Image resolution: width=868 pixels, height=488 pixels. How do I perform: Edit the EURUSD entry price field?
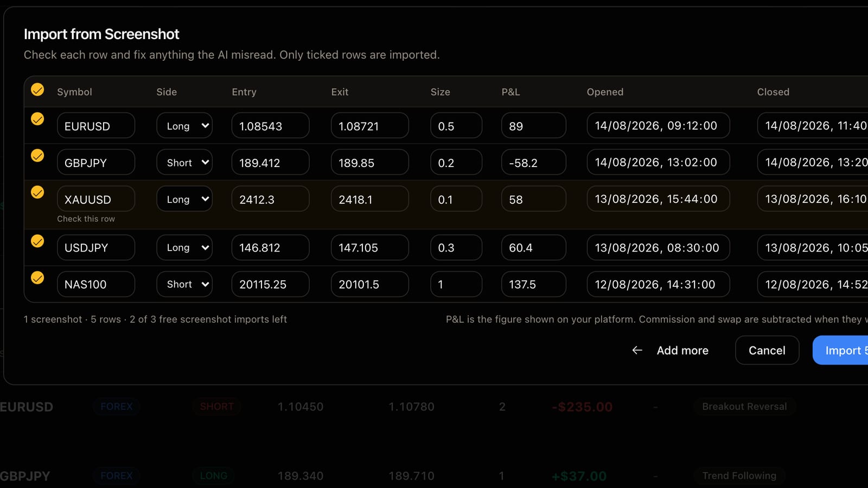(271, 126)
